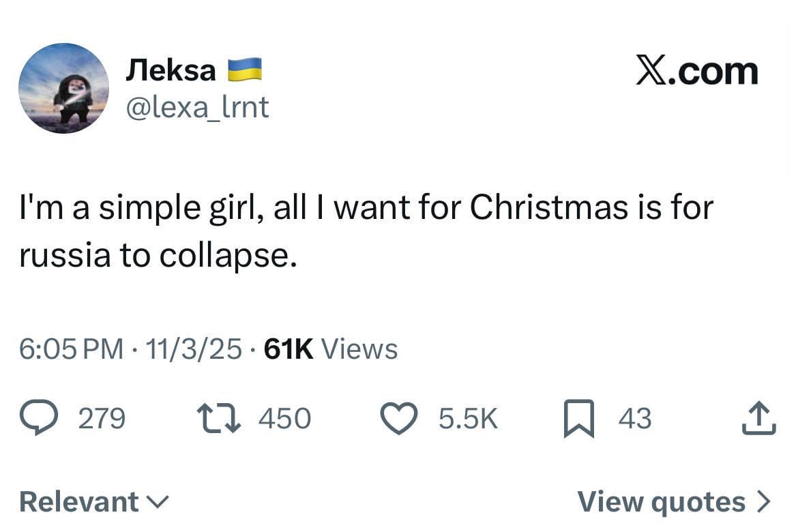Open View quotes
Image resolution: width=798 pixels, height=532 pixels.
point(662,501)
